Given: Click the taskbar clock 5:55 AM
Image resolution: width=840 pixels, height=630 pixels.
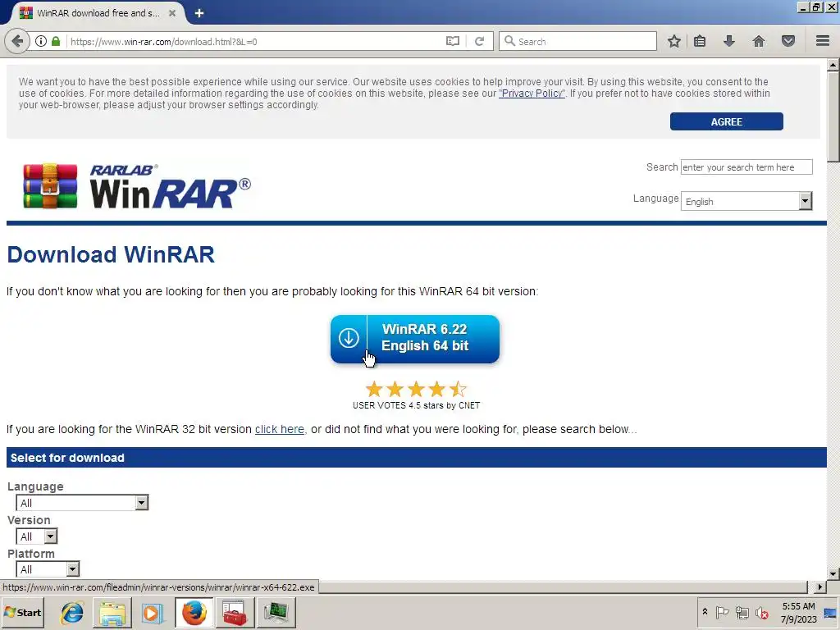Looking at the screenshot, I should [798, 606].
